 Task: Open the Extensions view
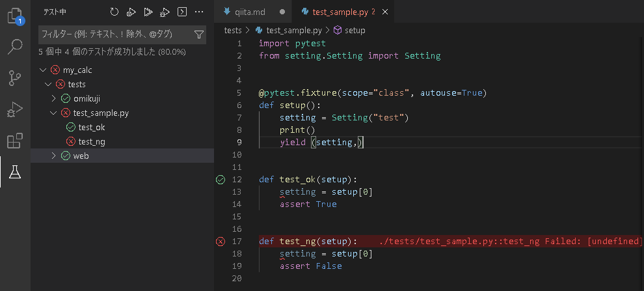pyautogui.click(x=15, y=141)
